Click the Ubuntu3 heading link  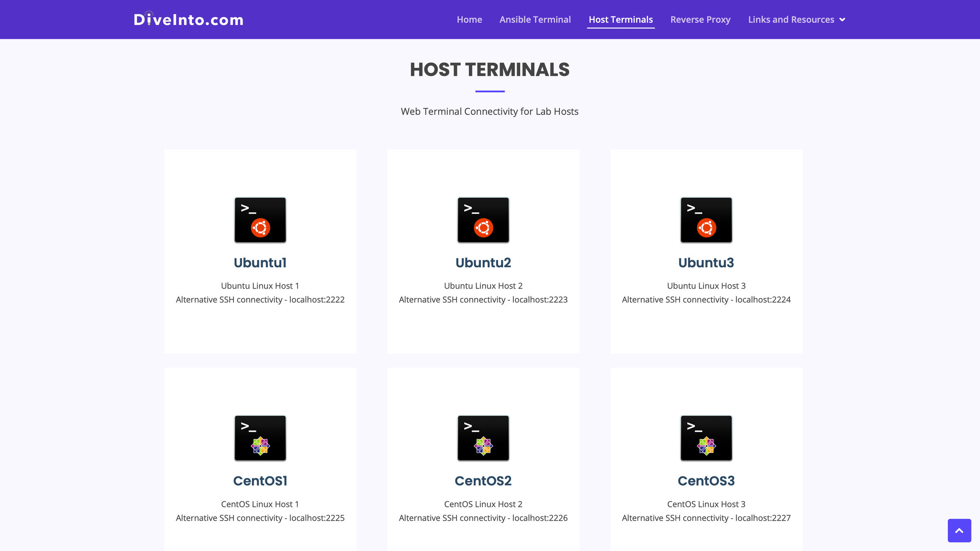(706, 262)
